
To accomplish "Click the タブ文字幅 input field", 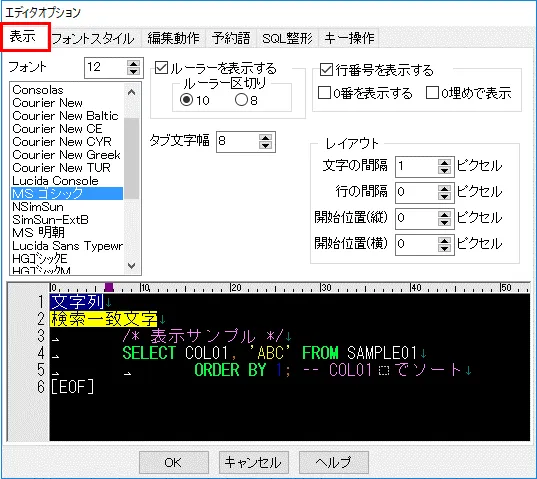I will pyautogui.click(x=238, y=141).
